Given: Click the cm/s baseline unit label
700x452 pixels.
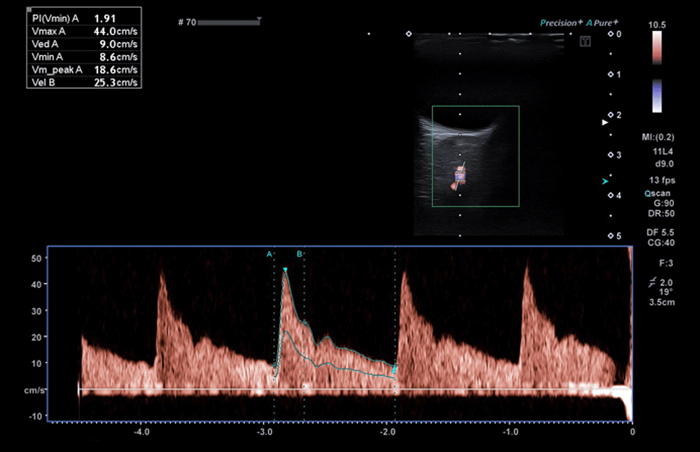Looking at the screenshot, I should [x=34, y=390].
